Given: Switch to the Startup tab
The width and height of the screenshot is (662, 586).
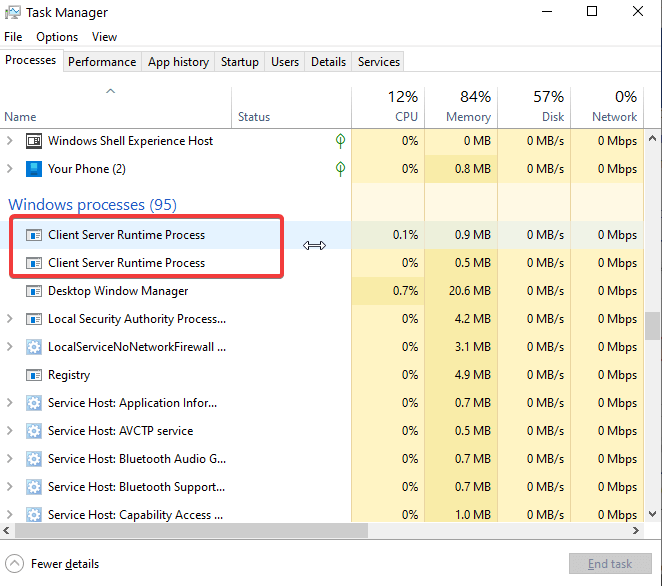Looking at the screenshot, I should [240, 62].
